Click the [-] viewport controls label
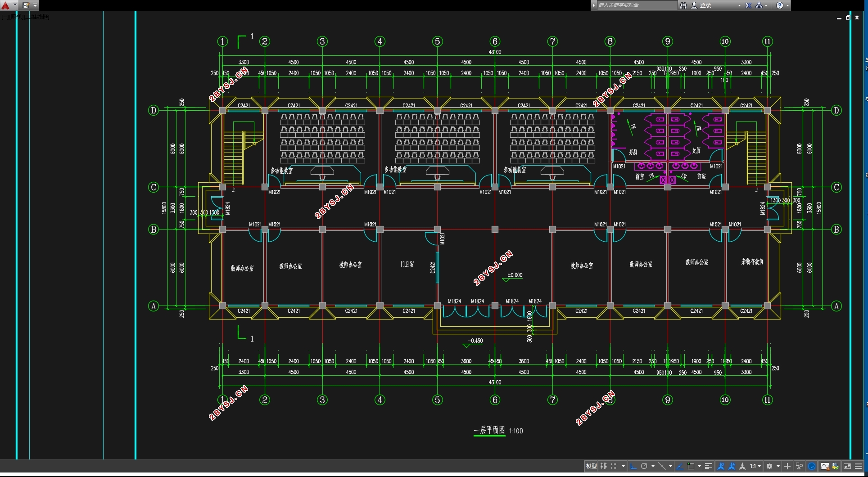The width and height of the screenshot is (868, 477). tap(4, 17)
